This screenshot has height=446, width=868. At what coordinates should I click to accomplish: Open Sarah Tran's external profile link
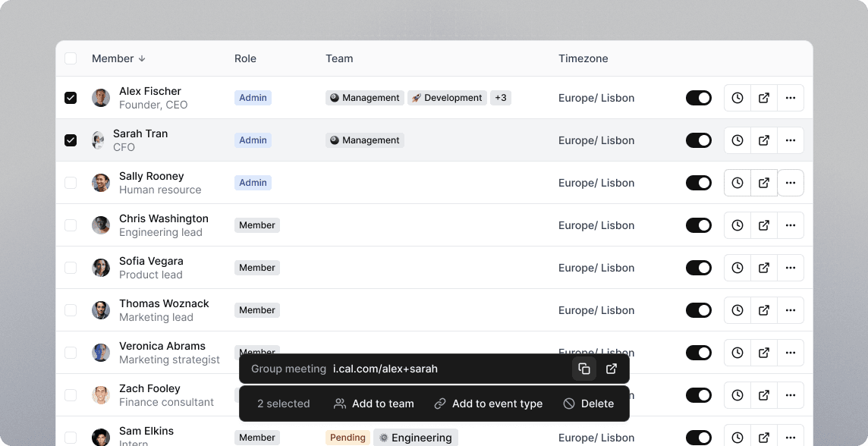(764, 140)
